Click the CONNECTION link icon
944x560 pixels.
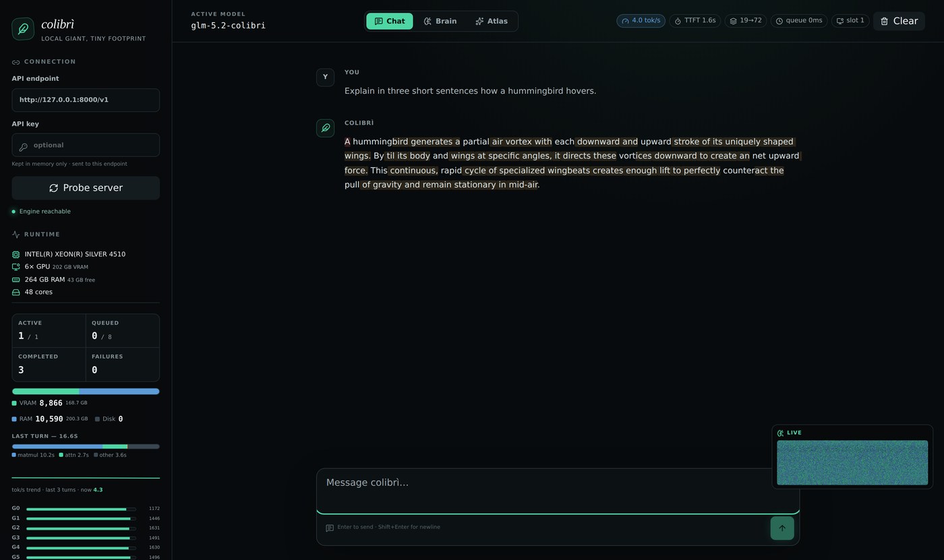click(16, 62)
